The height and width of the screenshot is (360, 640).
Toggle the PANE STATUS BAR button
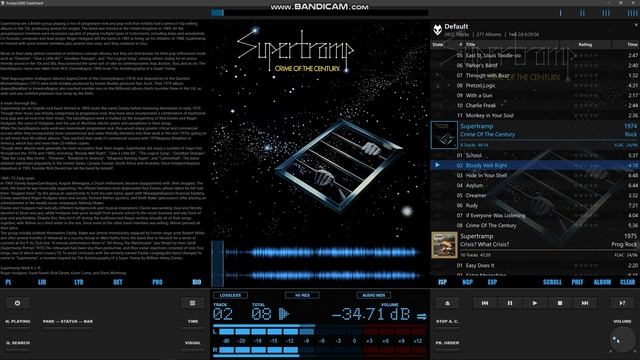click(67, 322)
